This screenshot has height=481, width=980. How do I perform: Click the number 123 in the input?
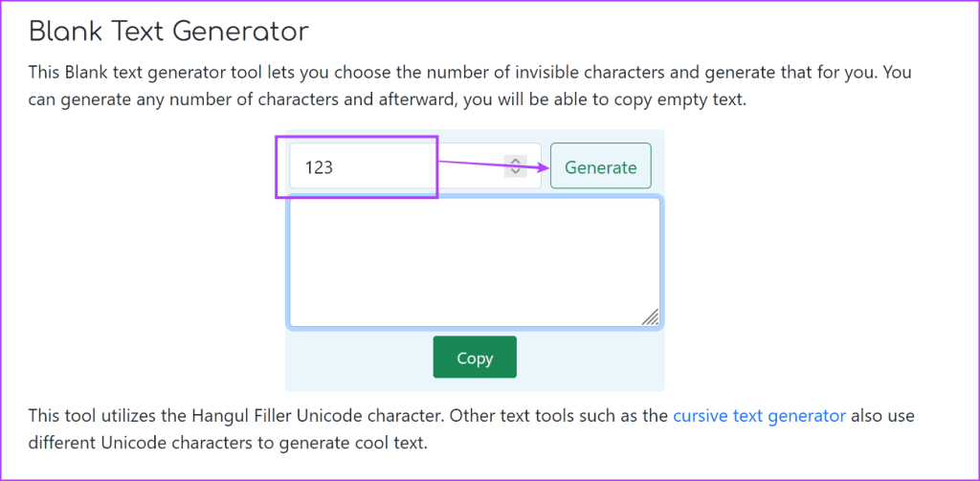pos(319,167)
